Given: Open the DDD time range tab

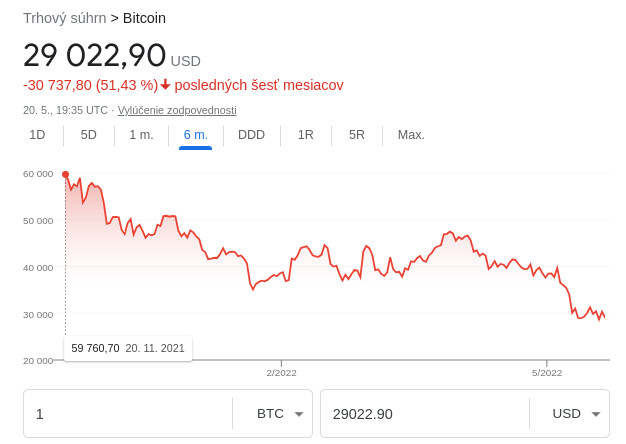Looking at the screenshot, I should [x=251, y=135].
